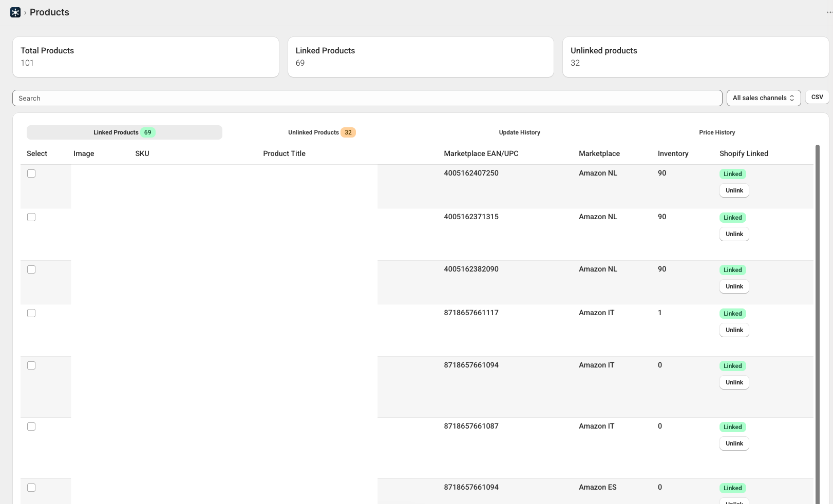Check the box for EAN 8718657661117 row
This screenshot has height=504, width=833.
point(31,313)
